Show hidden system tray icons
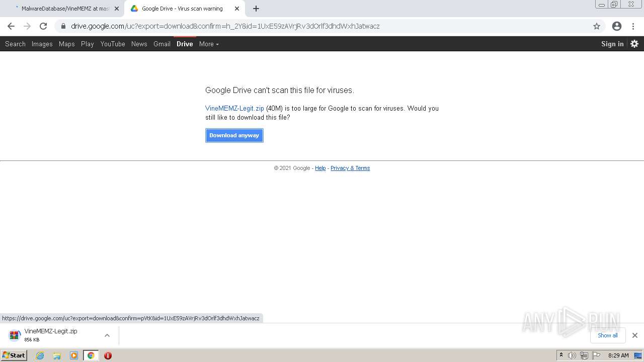Image resolution: width=644 pixels, height=362 pixels. [561, 355]
